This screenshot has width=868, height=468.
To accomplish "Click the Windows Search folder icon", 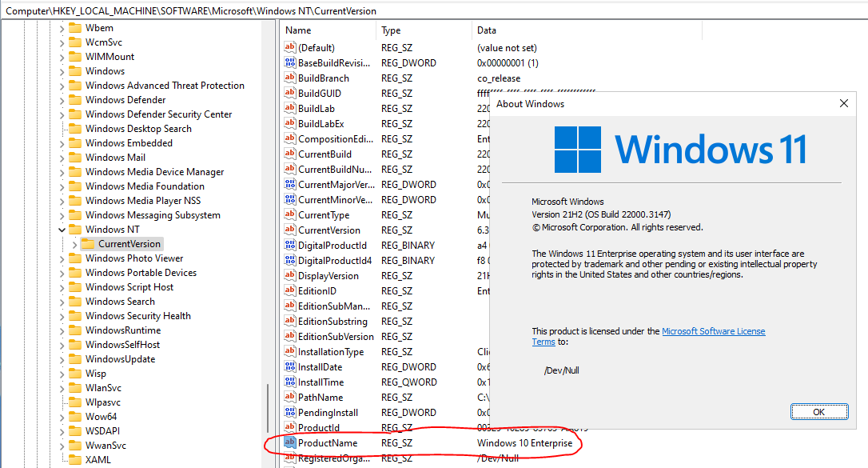I will (x=75, y=302).
